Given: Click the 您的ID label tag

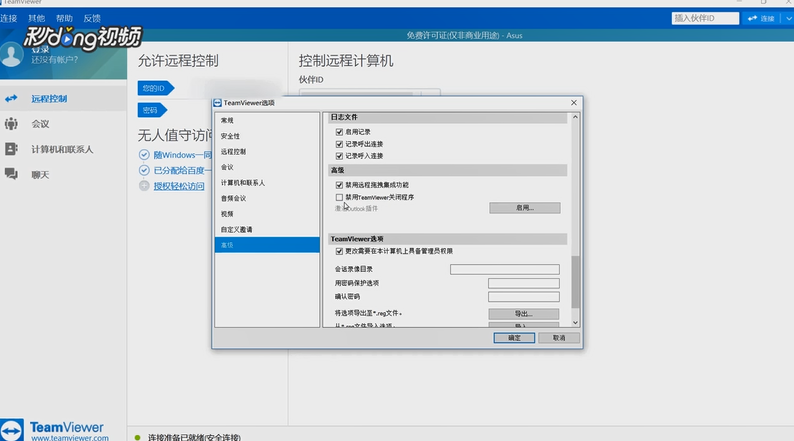Looking at the screenshot, I should pyautogui.click(x=155, y=88).
